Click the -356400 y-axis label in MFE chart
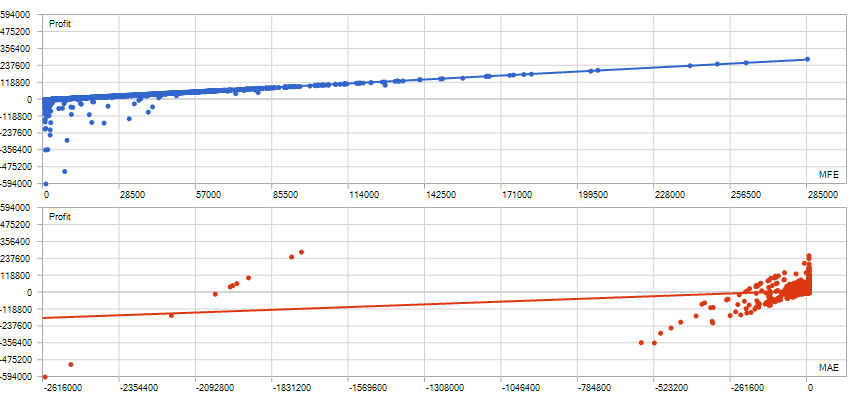 [x=16, y=149]
